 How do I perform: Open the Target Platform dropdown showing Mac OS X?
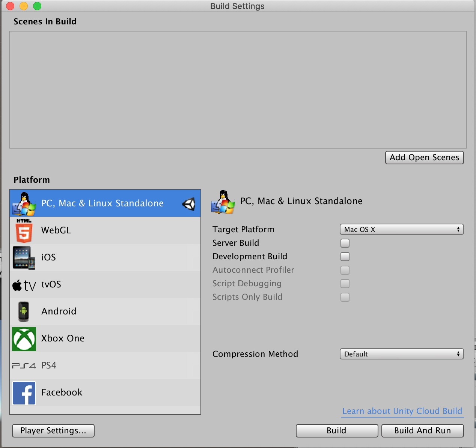coord(402,229)
